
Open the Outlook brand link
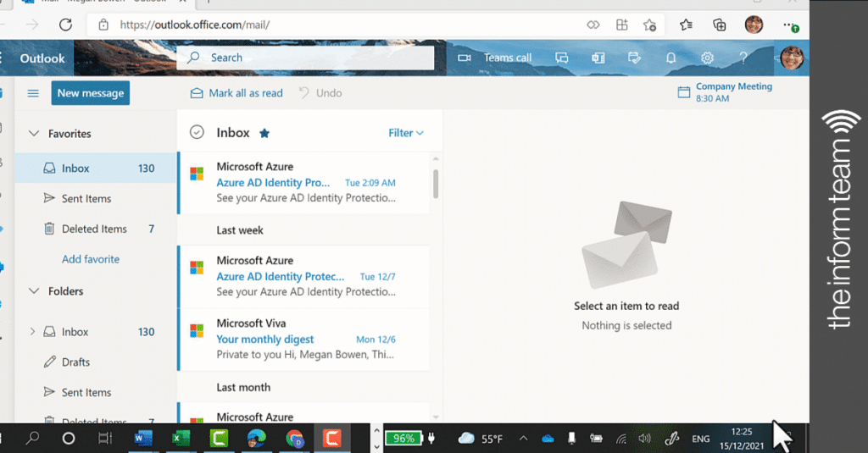coord(42,58)
